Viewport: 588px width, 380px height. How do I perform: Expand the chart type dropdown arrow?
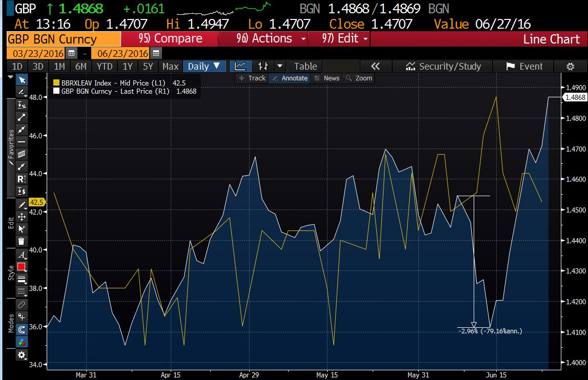coord(280,67)
